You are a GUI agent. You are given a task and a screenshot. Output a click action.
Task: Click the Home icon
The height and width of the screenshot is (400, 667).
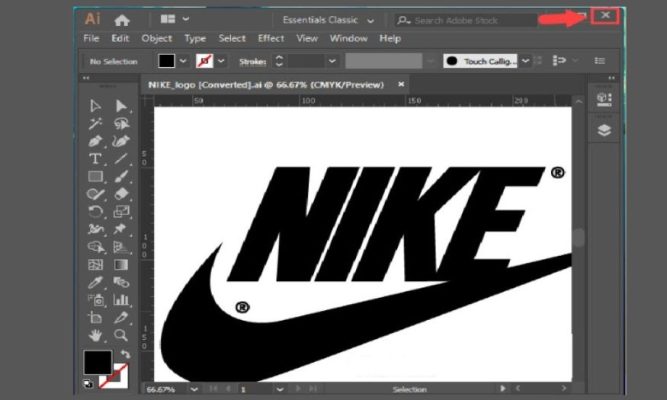(x=122, y=19)
